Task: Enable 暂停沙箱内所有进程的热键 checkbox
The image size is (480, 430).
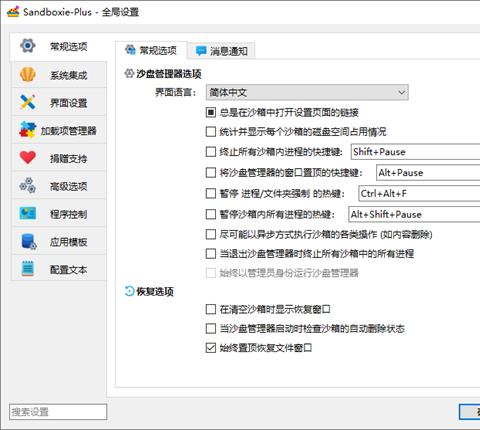Action: point(211,214)
